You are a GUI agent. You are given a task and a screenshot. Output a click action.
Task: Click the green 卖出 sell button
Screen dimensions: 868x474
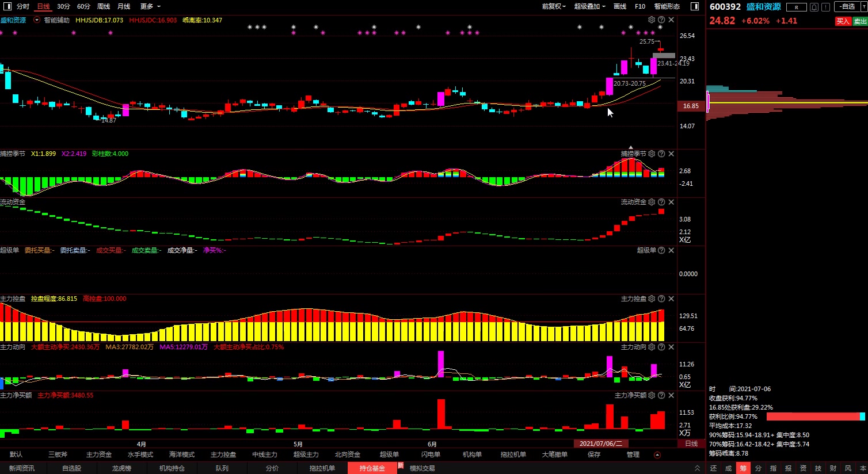[x=860, y=21]
